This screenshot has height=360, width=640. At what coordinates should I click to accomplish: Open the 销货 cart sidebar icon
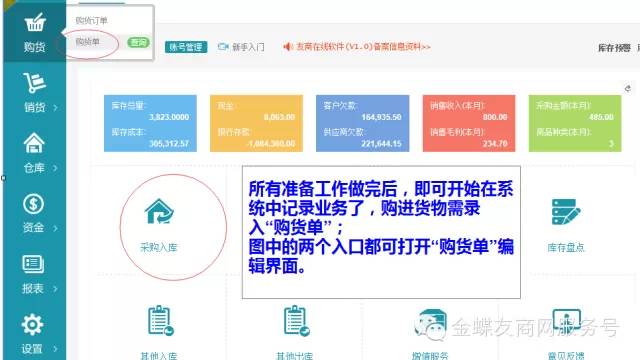click(34, 83)
